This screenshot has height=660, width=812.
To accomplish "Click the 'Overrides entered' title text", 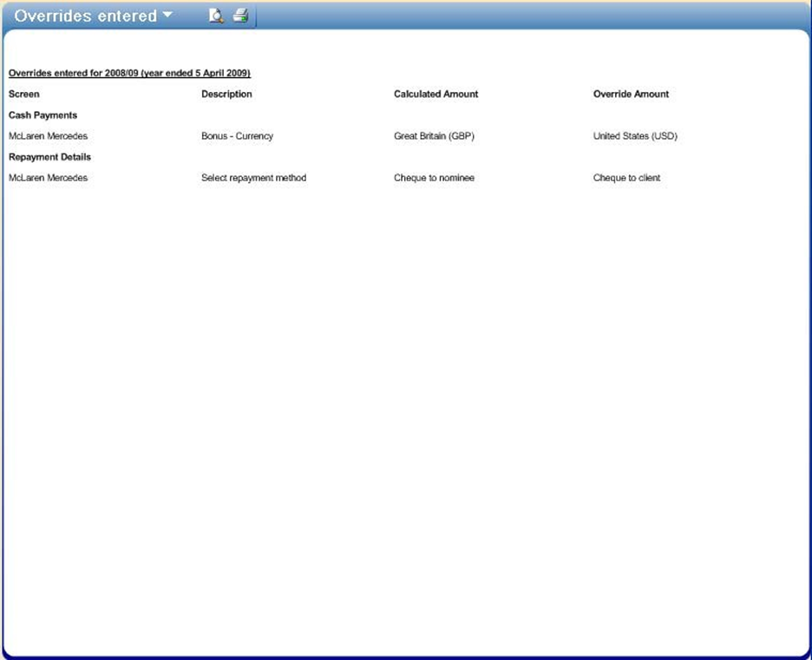I will coord(85,16).
